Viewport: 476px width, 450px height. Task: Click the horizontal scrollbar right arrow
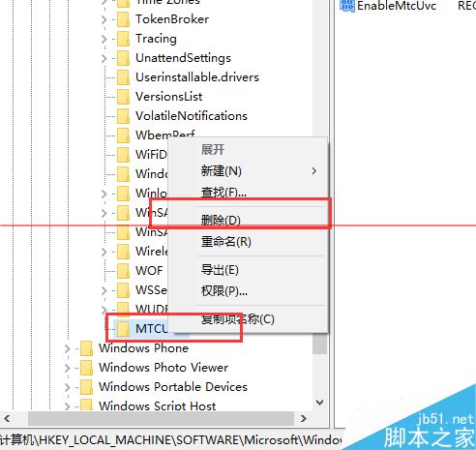[x=303, y=419]
